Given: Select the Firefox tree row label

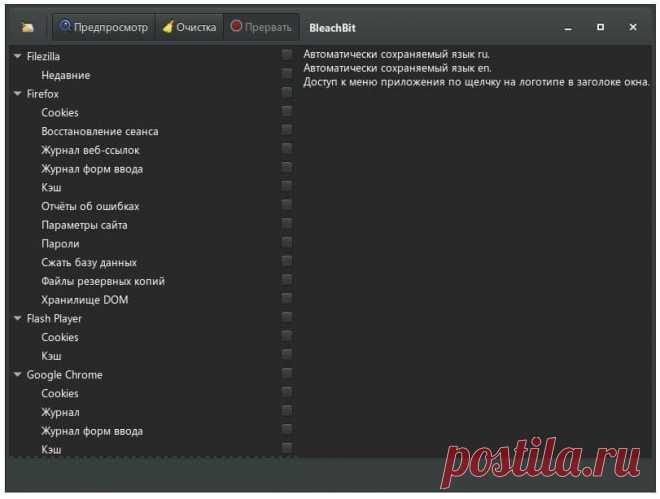Looking at the screenshot, I should pyautogui.click(x=43, y=94).
